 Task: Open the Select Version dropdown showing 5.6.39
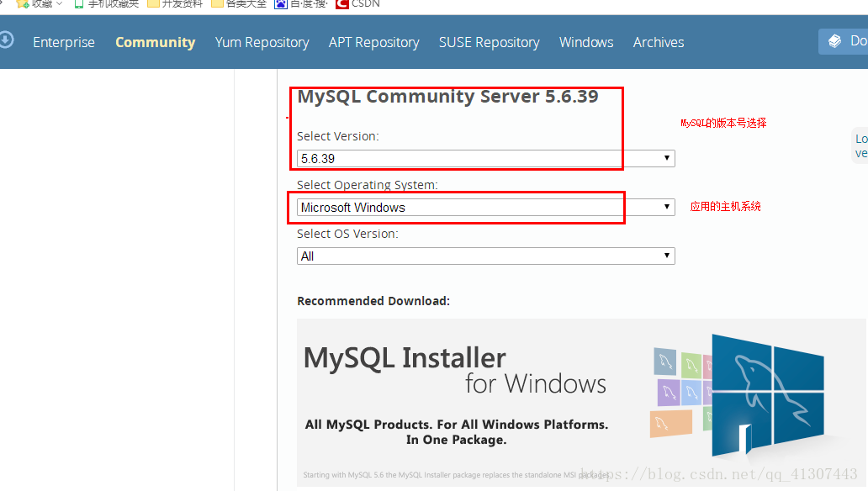pyautogui.click(x=485, y=158)
